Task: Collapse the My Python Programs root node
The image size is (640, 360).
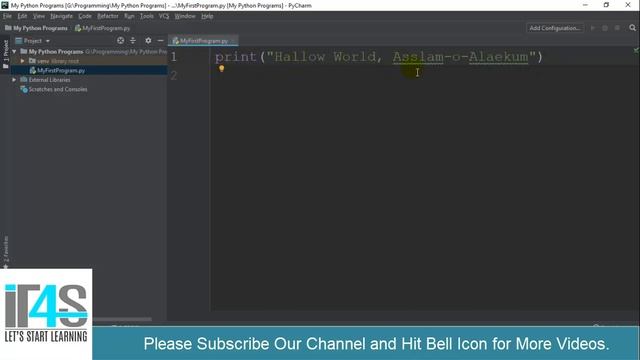Action: 14,52
